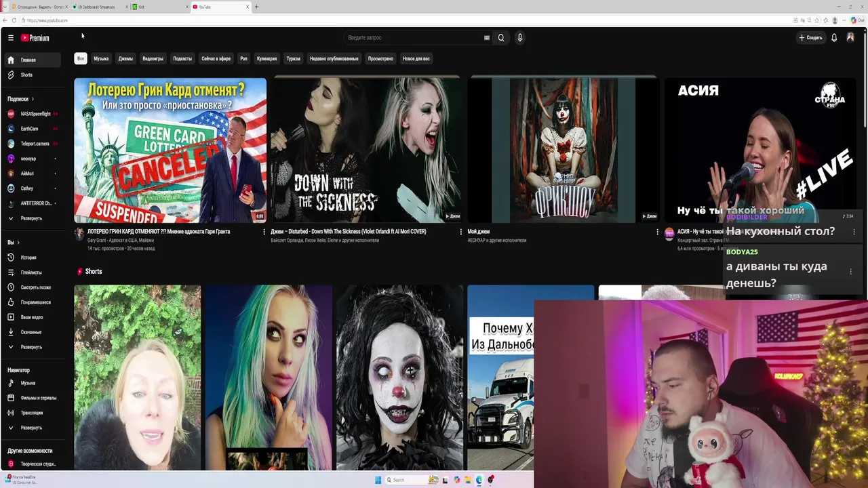This screenshot has width=868, height=488.
Task: Open Плейлисты in the sidebar
Action: click(33, 272)
